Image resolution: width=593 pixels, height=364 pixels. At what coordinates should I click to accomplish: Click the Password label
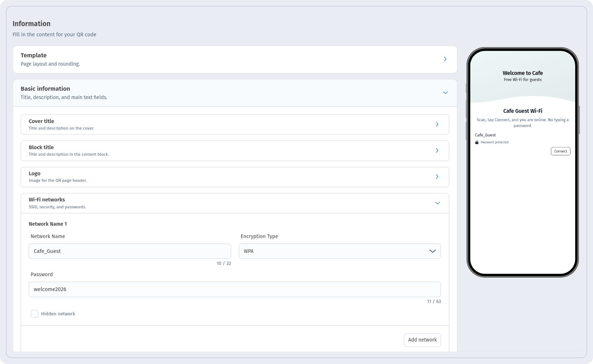click(42, 274)
